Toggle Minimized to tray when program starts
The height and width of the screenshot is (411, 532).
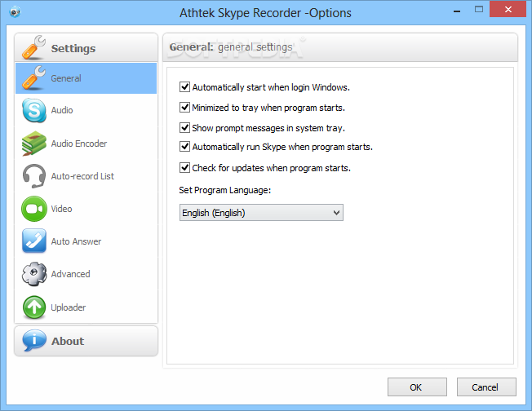pos(185,107)
